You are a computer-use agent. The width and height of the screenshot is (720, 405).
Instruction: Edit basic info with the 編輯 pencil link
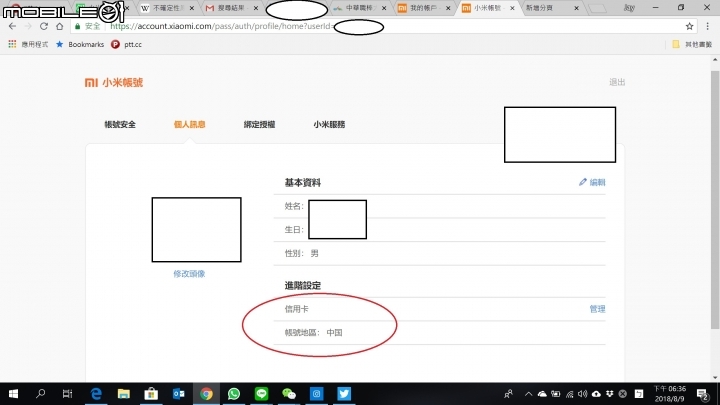592,182
